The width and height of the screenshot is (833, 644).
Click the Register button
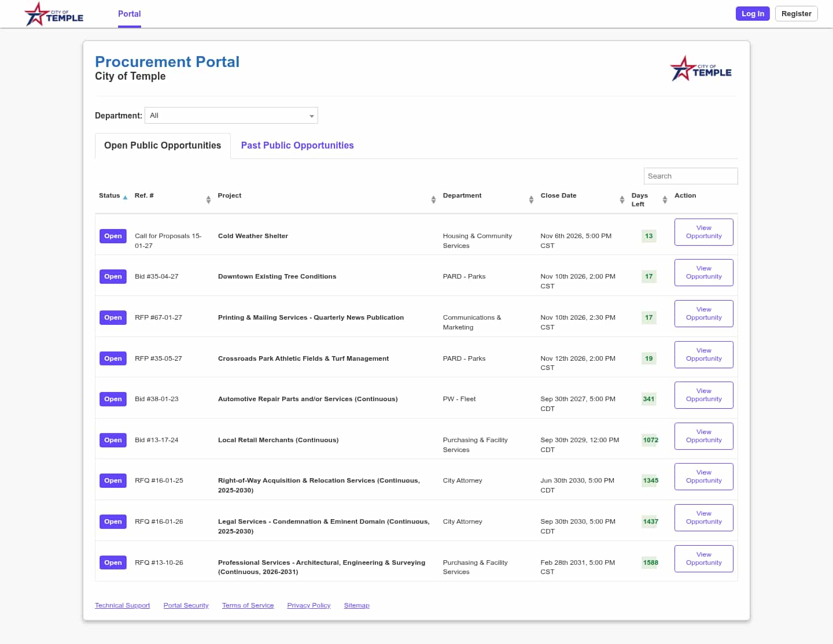(x=796, y=14)
